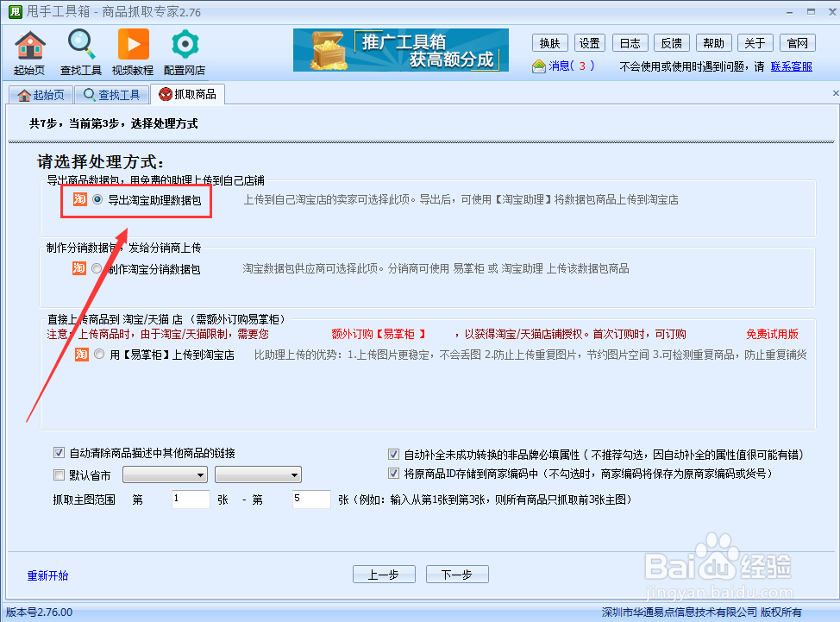840x622 pixels.
Task: Click the 推广工具箱 treasure chest banner
Action: coord(401,50)
